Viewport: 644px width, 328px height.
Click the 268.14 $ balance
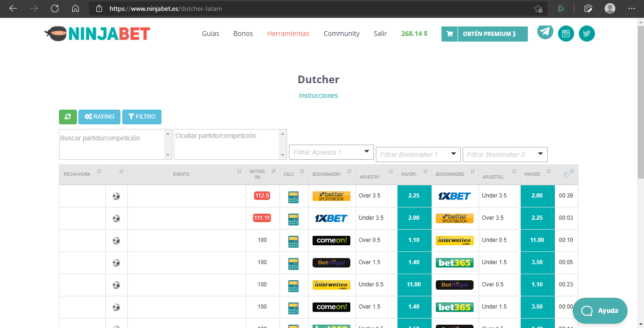pos(414,34)
